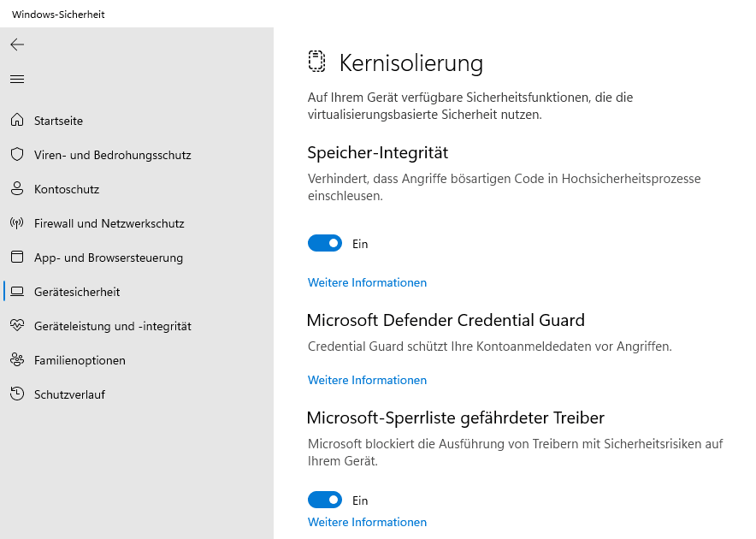Click the Familienoptionen people icon
The image size is (756, 539).
(16, 360)
